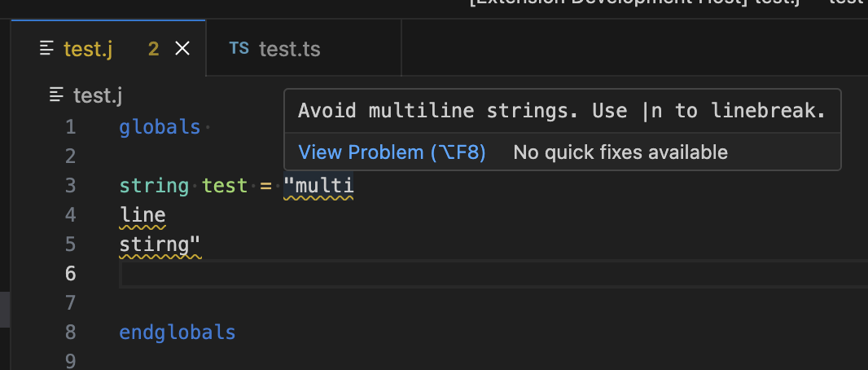Select the test.j tab label
The image size is (868, 370).
(88, 49)
